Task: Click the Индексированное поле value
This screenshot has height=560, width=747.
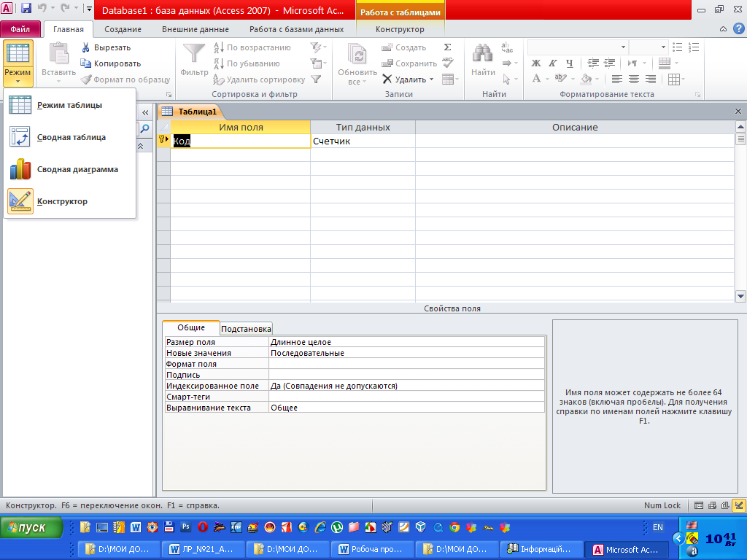Action: click(x=406, y=386)
